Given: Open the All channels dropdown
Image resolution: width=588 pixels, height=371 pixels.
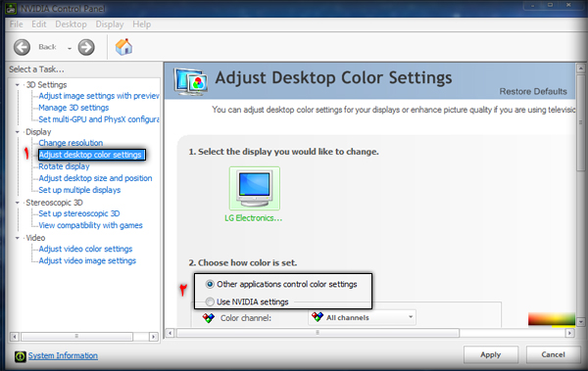Looking at the screenshot, I should (x=363, y=317).
